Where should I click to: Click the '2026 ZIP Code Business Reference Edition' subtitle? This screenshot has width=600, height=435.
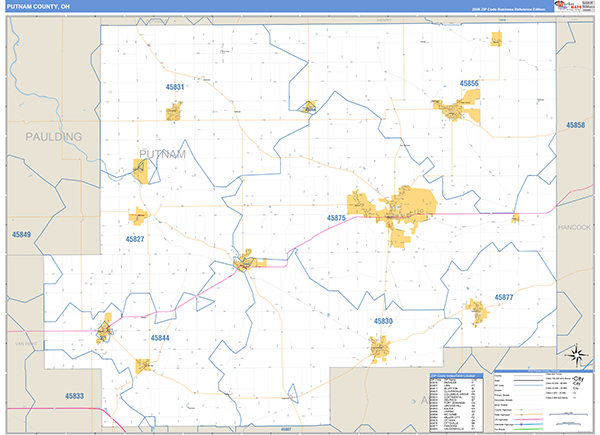point(508,9)
